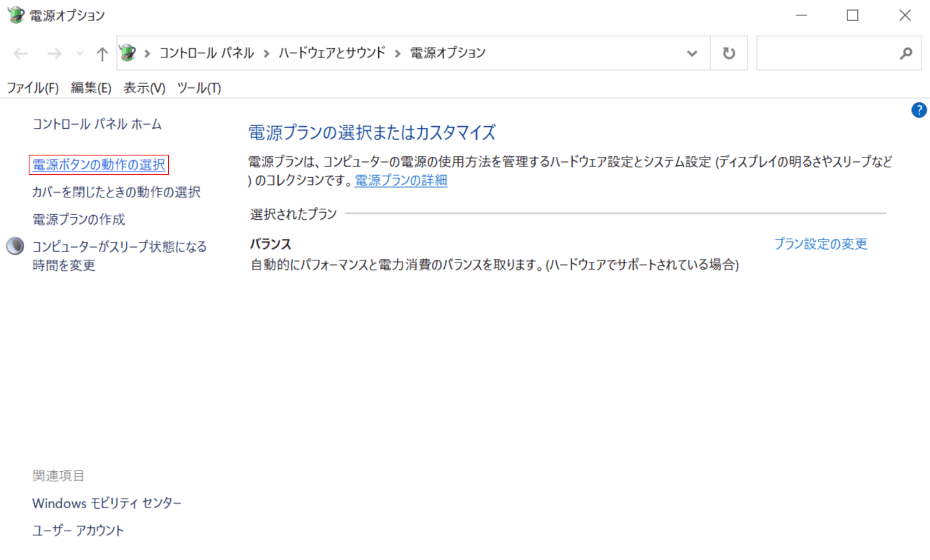930x560 pixels.
Task: Click the window title bar power icon
Action: tap(15, 14)
